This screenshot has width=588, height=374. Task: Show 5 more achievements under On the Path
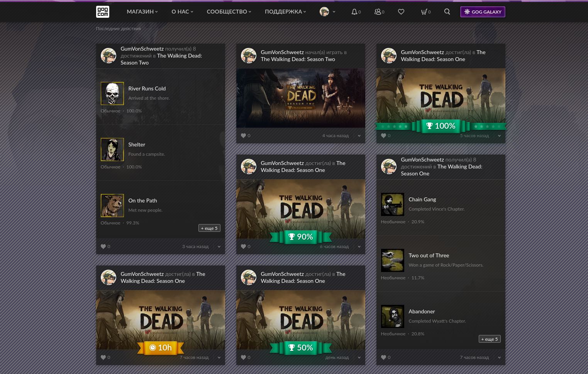209,228
